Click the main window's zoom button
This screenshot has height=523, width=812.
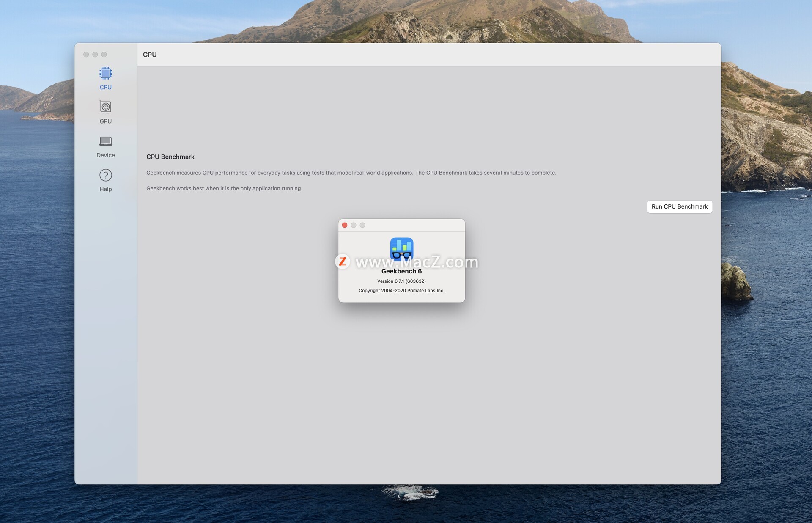click(104, 55)
